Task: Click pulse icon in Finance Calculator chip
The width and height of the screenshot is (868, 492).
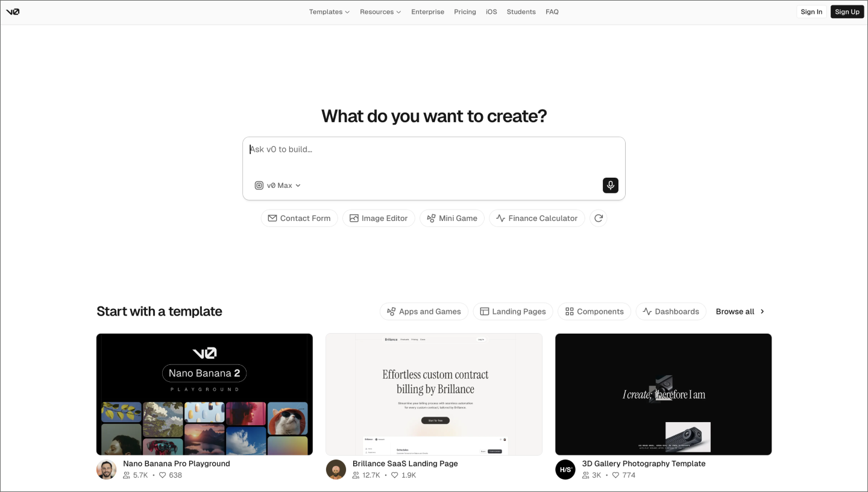Action: point(500,218)
